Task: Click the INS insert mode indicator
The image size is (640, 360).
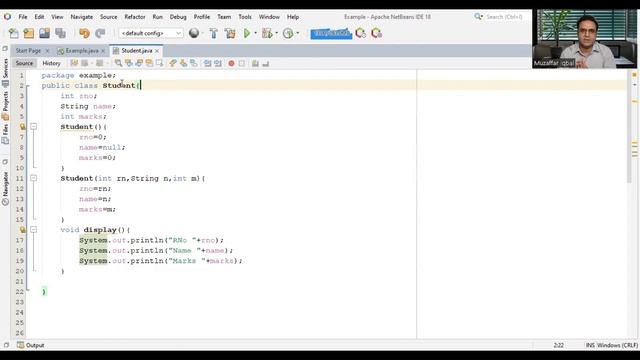Action: pyautogui.click(x=590, y=345)
